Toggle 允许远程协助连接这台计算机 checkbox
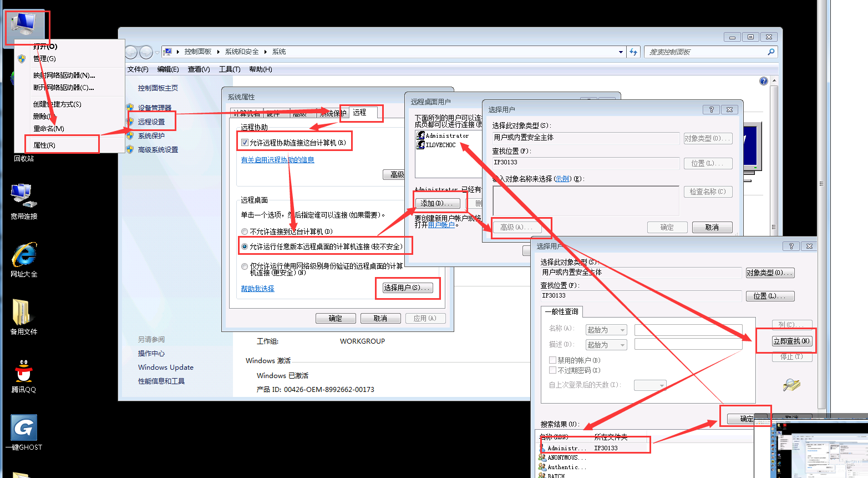This screenshot has height=478, width=868. click(x=245, y=143)
